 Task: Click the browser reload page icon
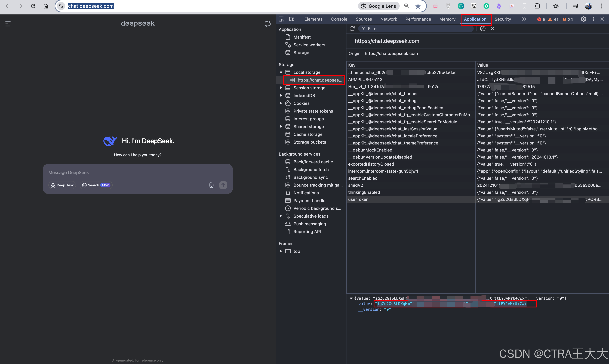tap(33, 6)
